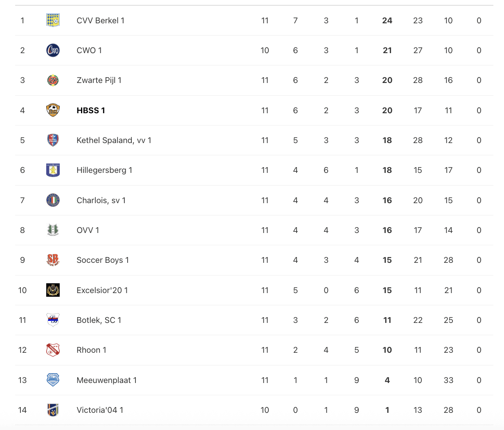Click the Hillegersberg club emblem

click(x=53, y=170)
